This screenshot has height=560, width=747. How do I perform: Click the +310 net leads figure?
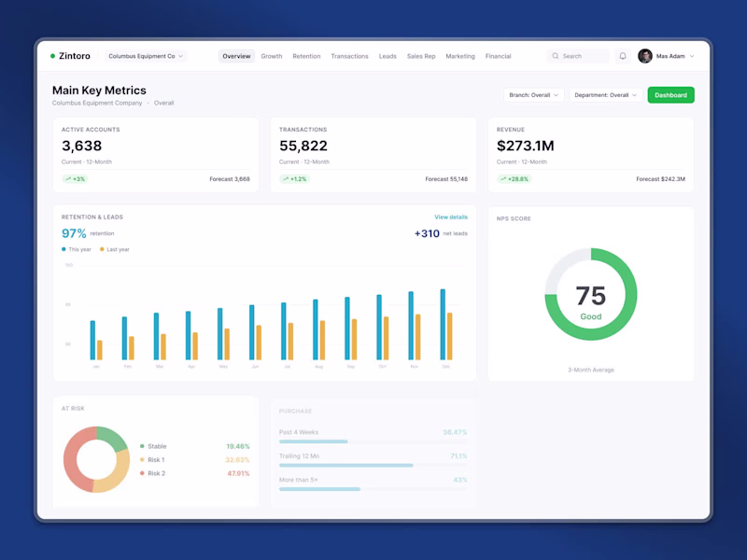[x=427, y=233]
